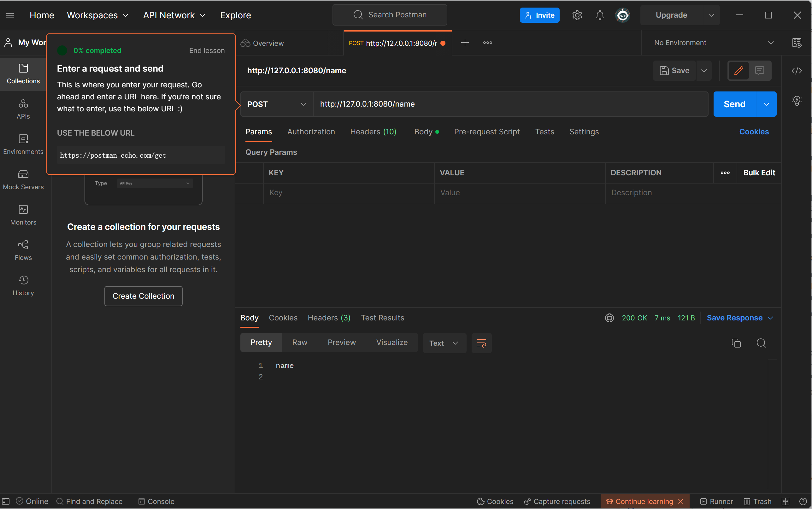Viewport: 812px width, 509px height.
Task: Open the No Environment selector
Action: coord(713,43)
